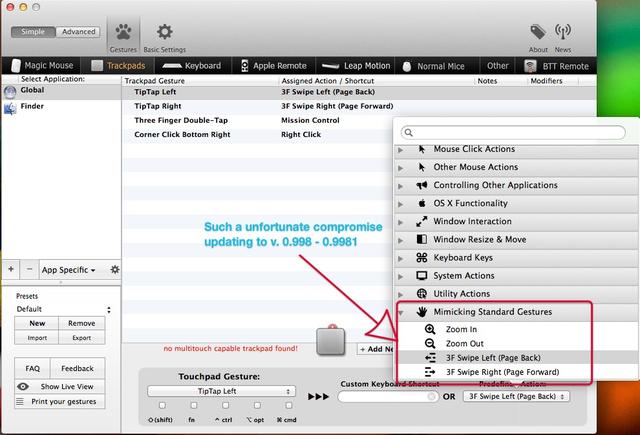Screen dimensions: 640x435
Task: Click the plus add application button
Action: tap(11, 269)
